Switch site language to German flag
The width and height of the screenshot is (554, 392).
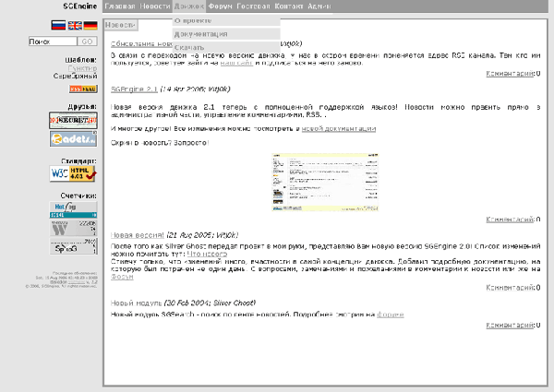[90, 26]
